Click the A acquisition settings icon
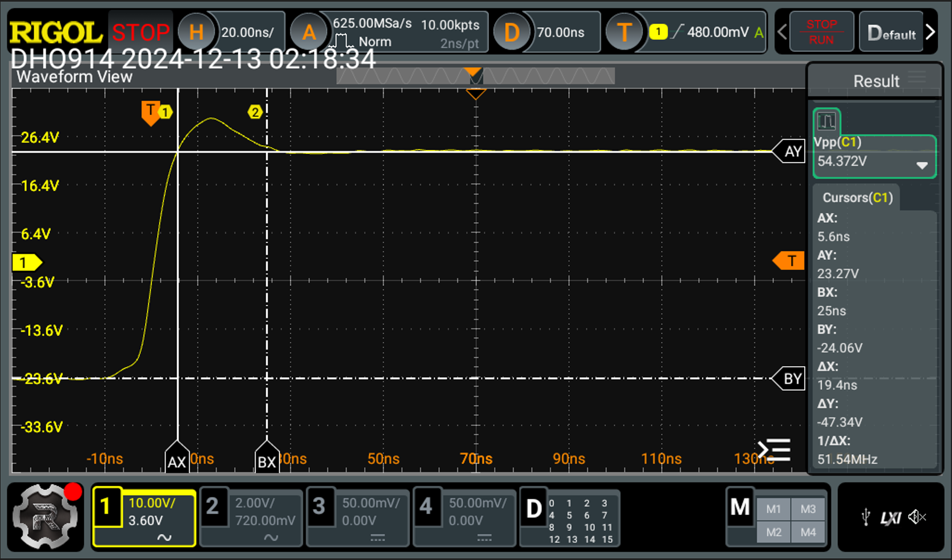 tap(309, 32)
